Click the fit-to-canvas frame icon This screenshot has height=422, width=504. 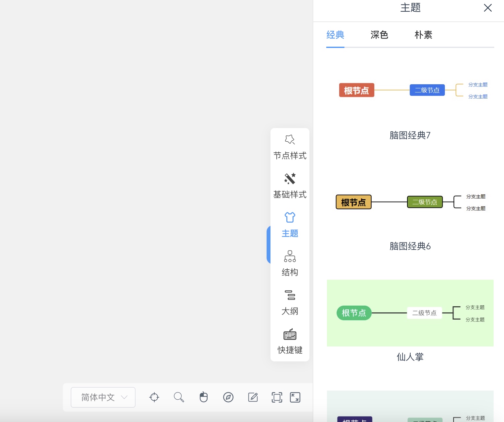point(277,397)
